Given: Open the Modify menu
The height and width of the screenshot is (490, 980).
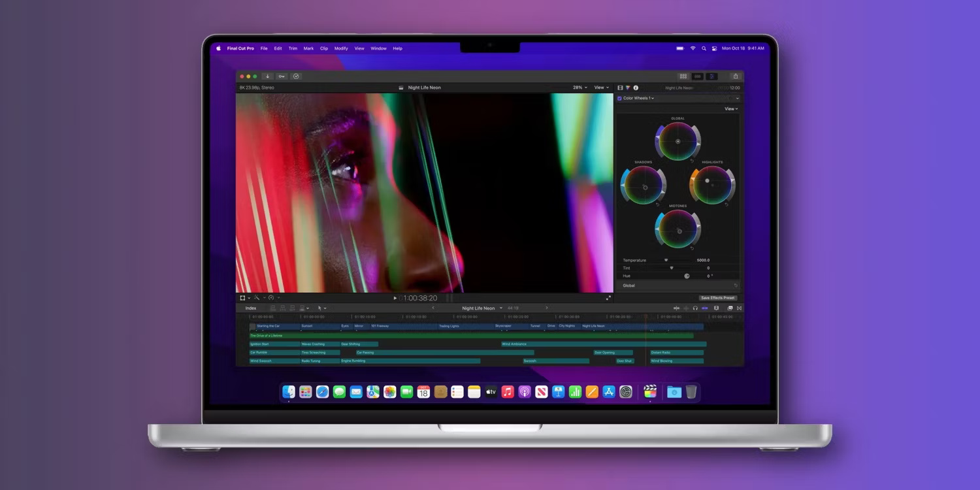Looking at the screenshot, I should click(x=341, y=48).
